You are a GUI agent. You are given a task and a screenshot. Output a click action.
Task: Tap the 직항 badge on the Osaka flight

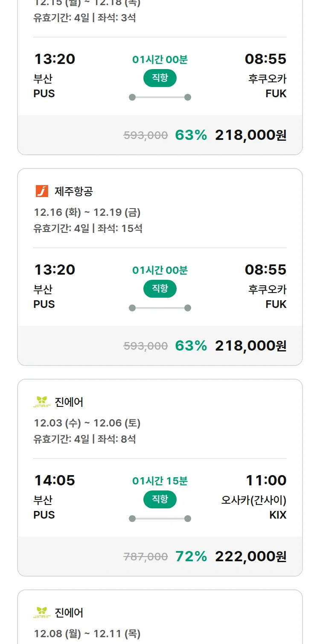(160, 499)
